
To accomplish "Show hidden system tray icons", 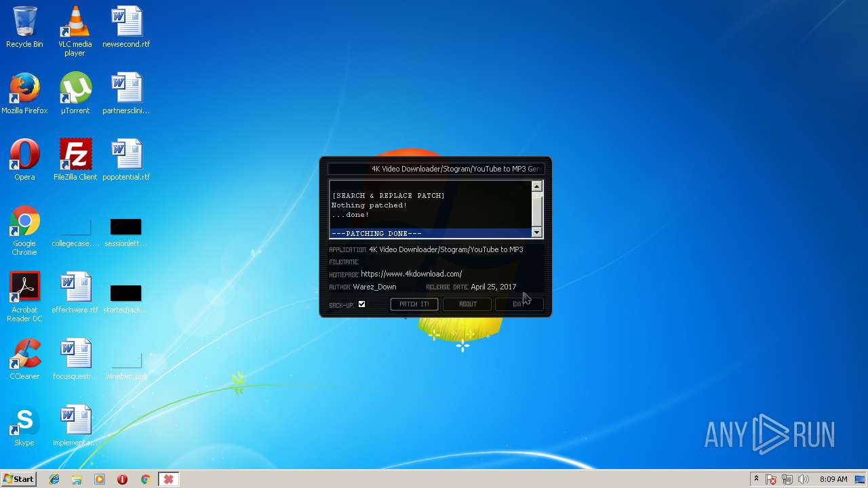I will point(756,479).
